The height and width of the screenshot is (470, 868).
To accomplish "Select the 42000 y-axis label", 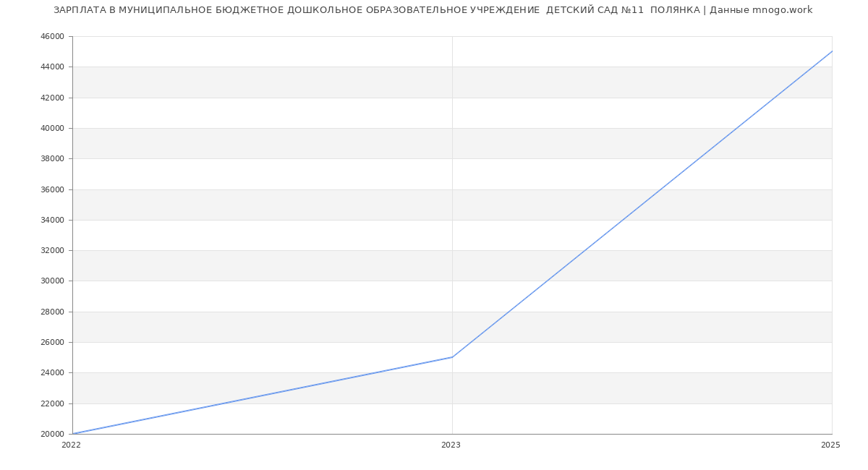I will pyautogui.click(x=54, y=98).
